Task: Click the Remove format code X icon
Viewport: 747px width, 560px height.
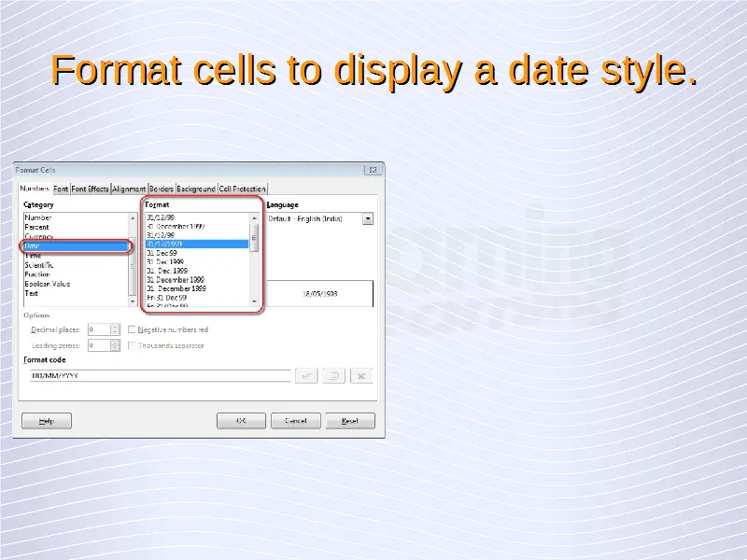Action: [x=361, y=376]
